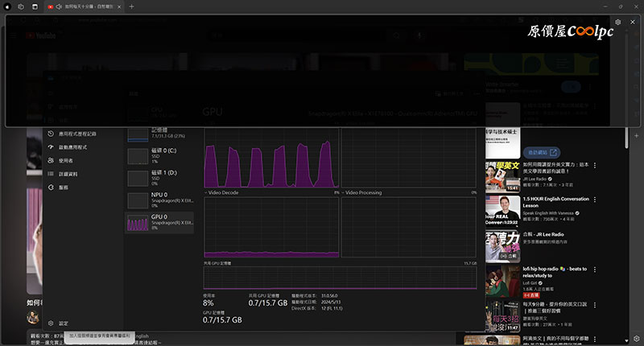Click the services puzzle icon
644x346 pixels.
[51, 187]
